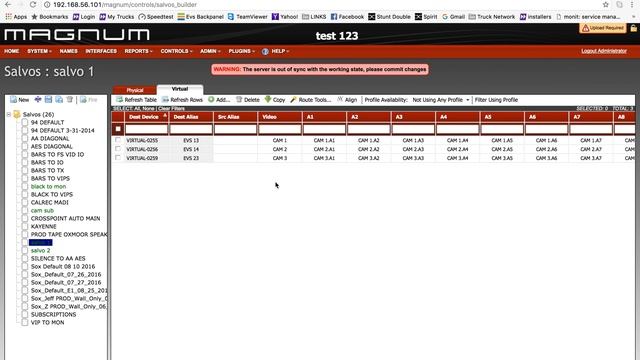Bookmark page with star icon

pyautogui.click(x=606, y=4)
